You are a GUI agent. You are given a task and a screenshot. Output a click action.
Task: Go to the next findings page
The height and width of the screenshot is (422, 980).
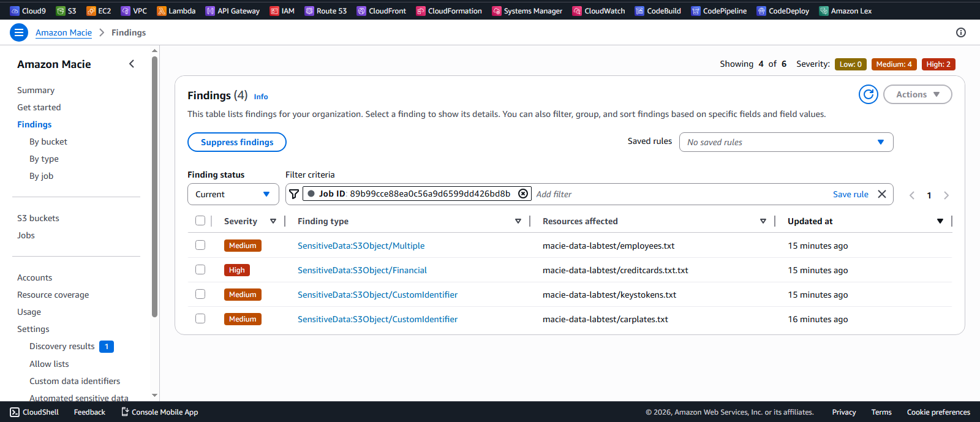pyautogui.click(x=946, y=195)
